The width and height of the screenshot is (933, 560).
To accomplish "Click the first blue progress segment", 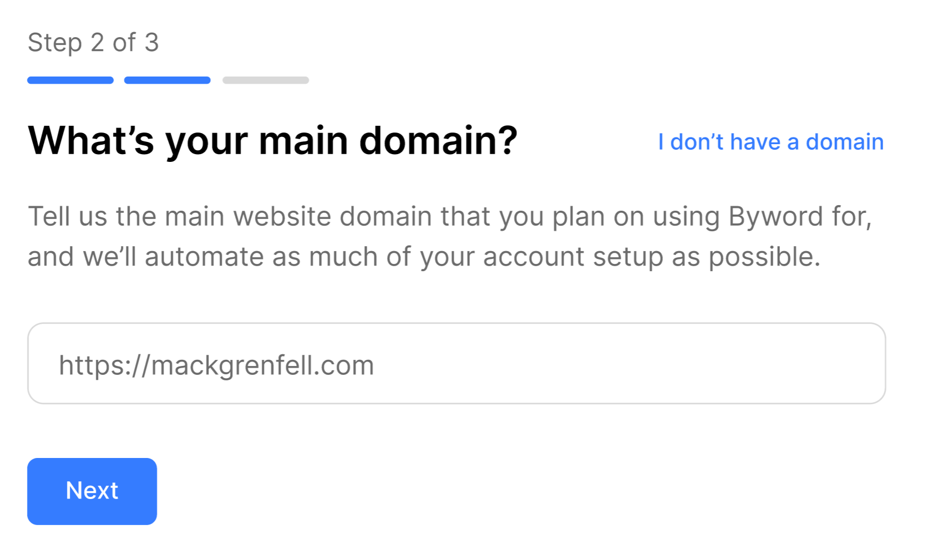I will [x=70, y=80].
